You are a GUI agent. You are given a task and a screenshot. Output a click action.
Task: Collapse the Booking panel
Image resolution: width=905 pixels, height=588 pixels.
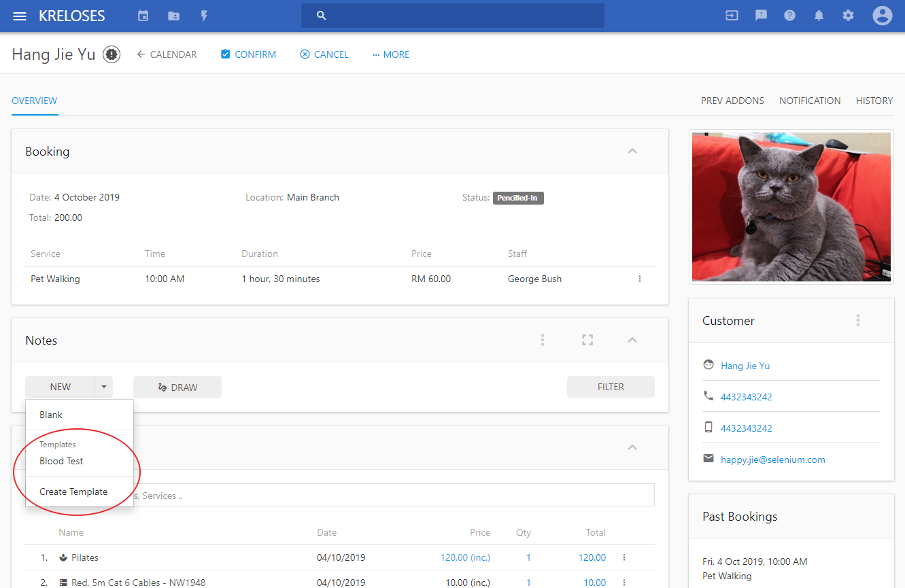point(632,151)
